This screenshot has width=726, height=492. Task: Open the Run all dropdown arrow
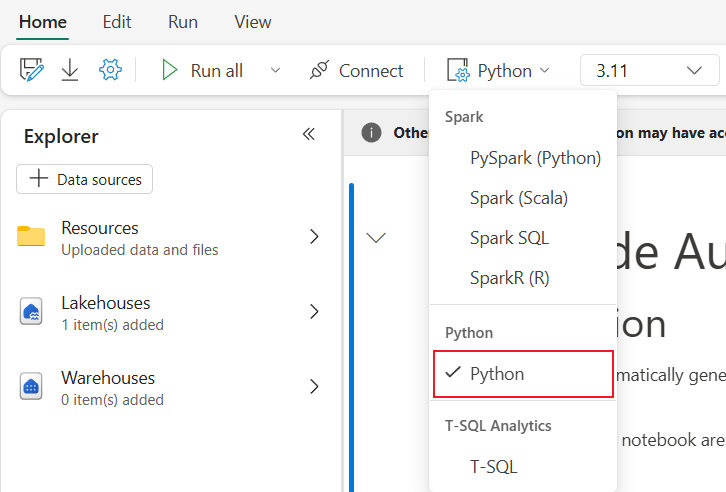tap(276, 71)
